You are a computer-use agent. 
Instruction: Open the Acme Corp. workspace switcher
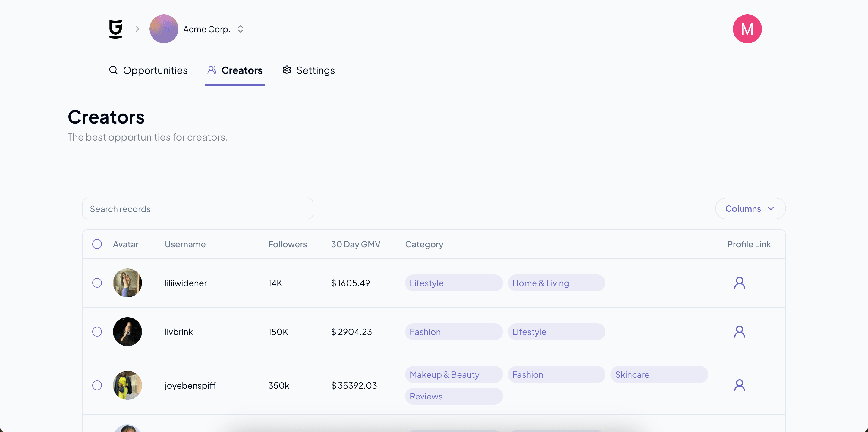click(x=240, y=29)
